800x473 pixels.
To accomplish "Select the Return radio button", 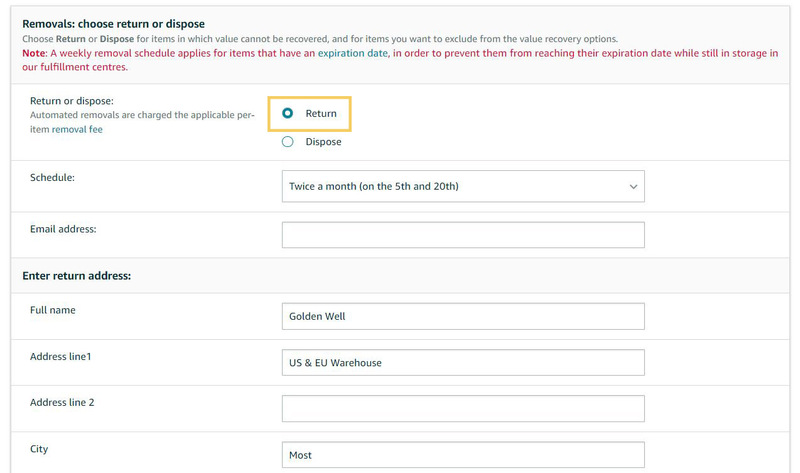I will [288, 113].
